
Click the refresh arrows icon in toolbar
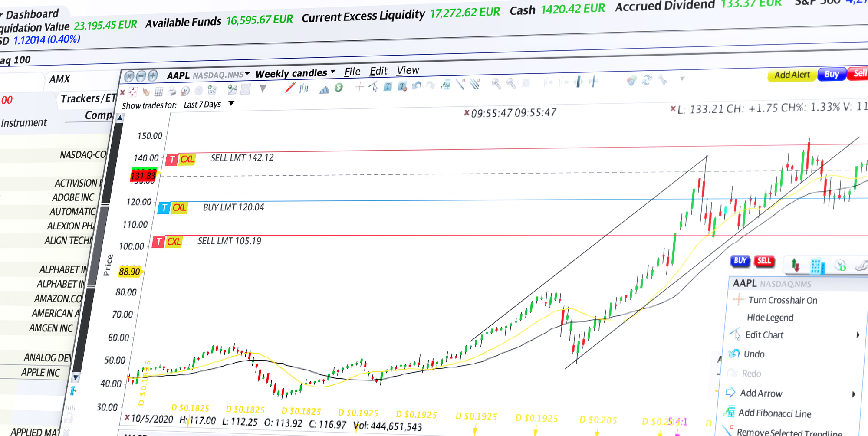[647, 80]
